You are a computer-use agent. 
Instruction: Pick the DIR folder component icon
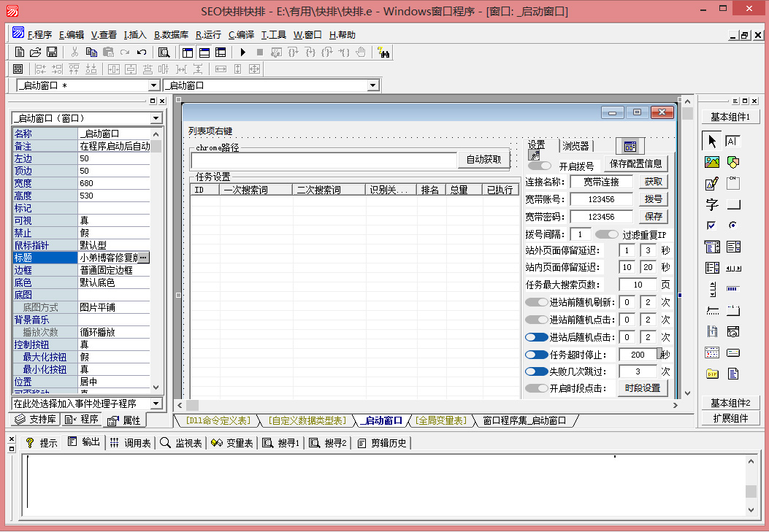click(711, 374)
